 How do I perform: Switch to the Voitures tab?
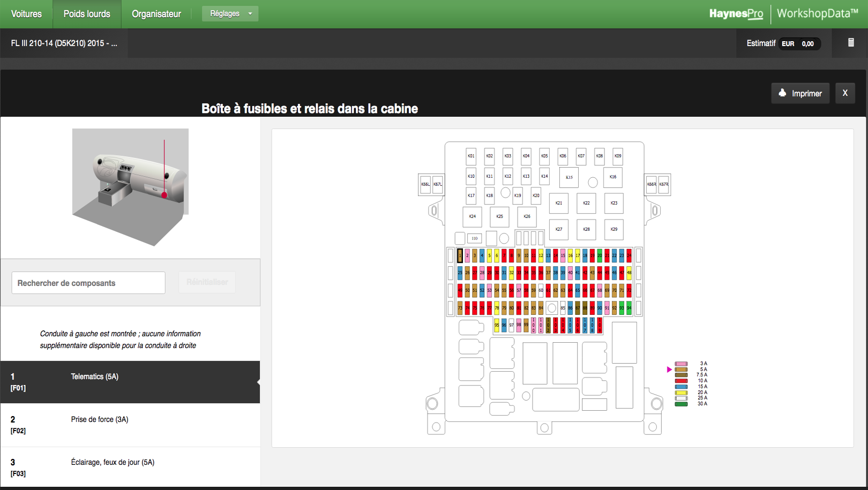(26, 14)
